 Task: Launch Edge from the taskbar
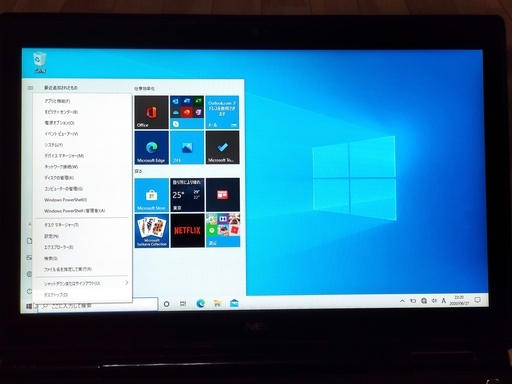(200, 303)
